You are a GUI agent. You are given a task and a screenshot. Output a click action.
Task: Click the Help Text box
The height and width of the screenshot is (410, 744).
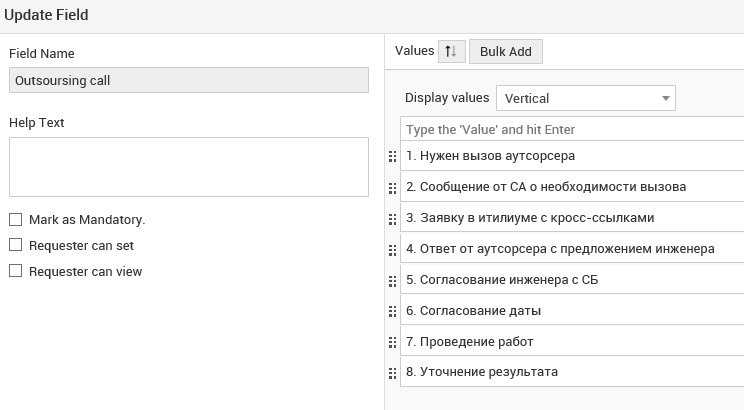(x=188, y=167)
